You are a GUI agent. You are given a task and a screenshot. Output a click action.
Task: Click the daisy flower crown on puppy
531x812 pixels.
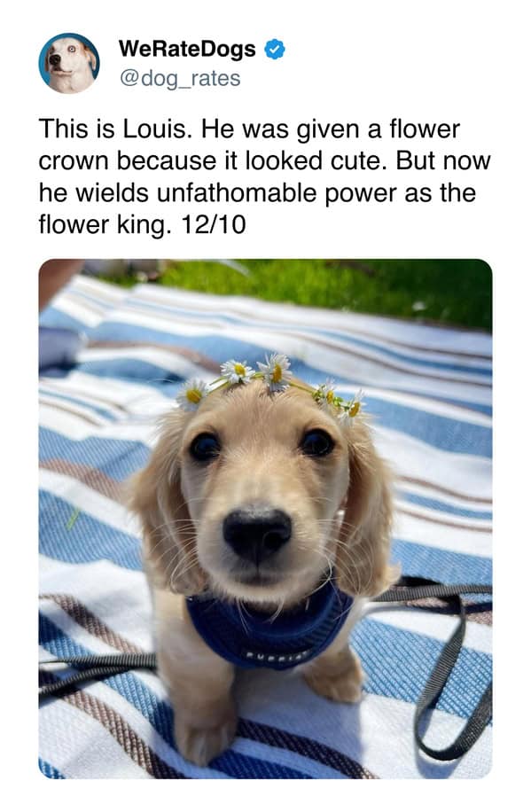[270, 386]
